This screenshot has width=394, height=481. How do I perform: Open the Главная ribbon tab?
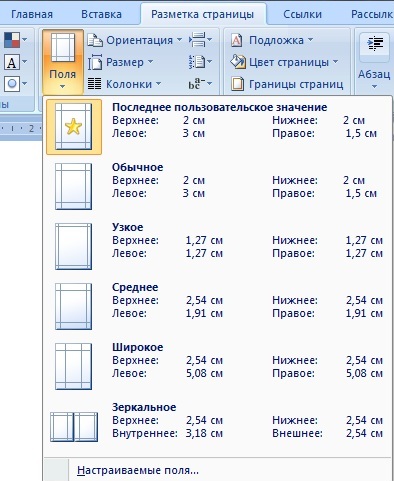[x=32, y=14]
